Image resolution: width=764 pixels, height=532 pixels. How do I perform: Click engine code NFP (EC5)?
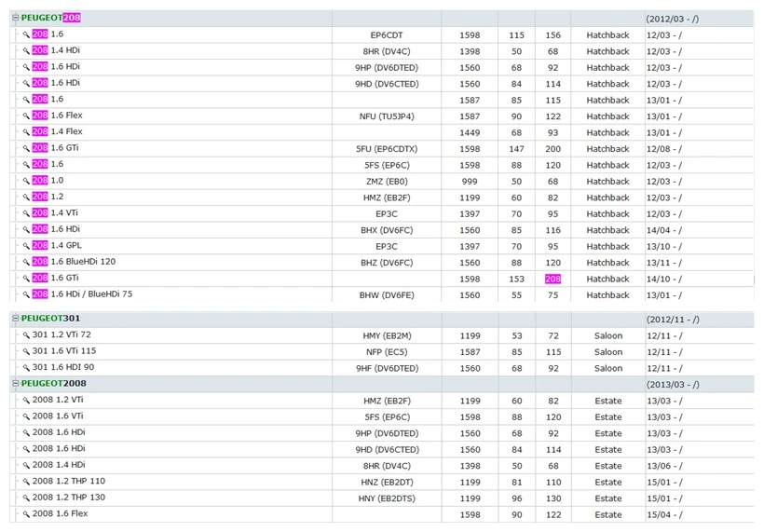[x=387, y=352]
